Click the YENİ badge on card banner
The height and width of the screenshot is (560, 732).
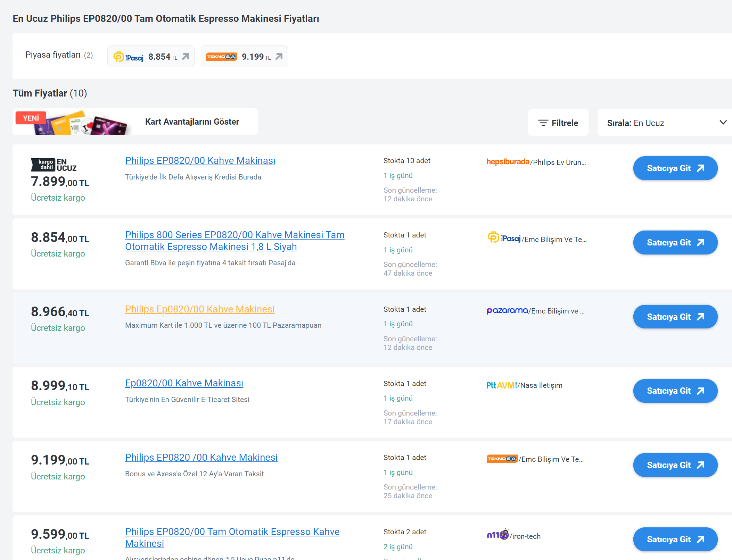tap(31, 118)
